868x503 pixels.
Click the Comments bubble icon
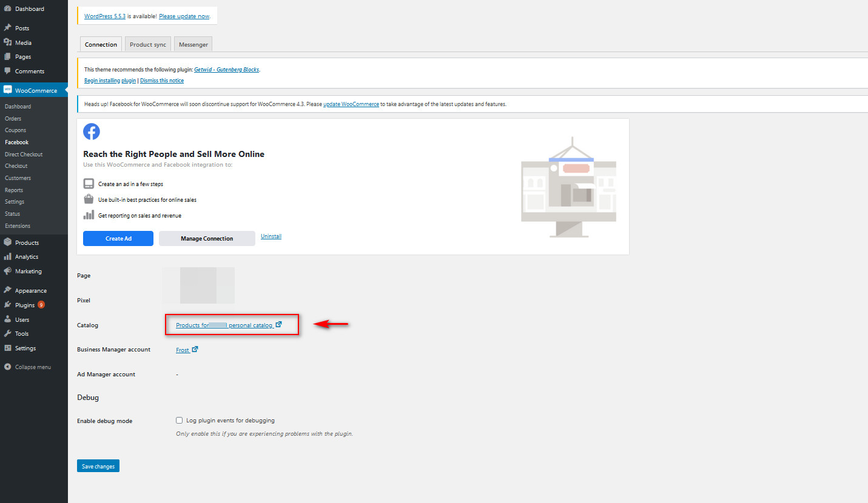(7, 71)
